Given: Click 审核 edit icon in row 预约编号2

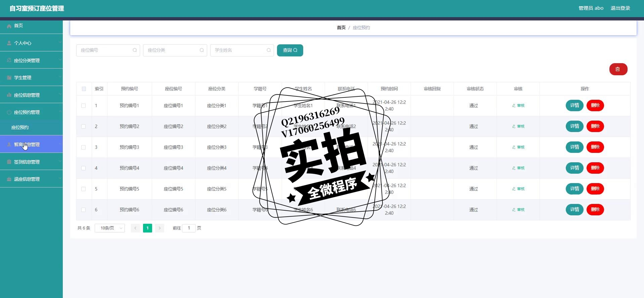Looking at the screenshot, I should click(514, 126).
